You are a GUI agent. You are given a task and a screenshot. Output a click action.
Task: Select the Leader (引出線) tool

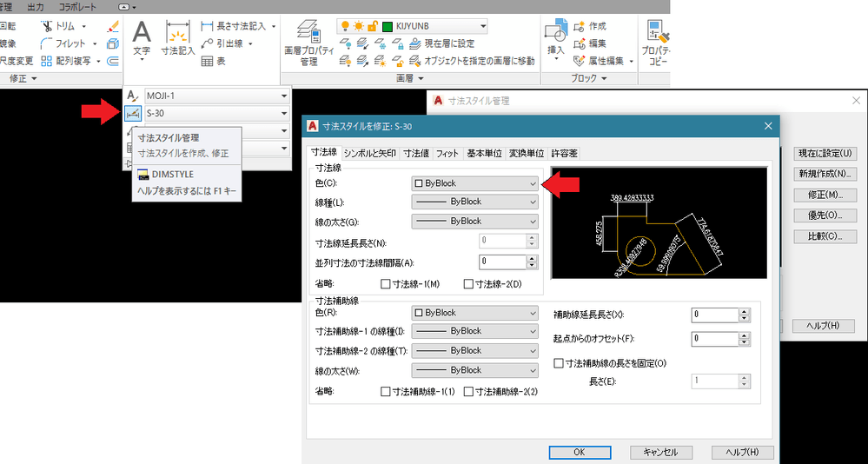click(222, 43)
